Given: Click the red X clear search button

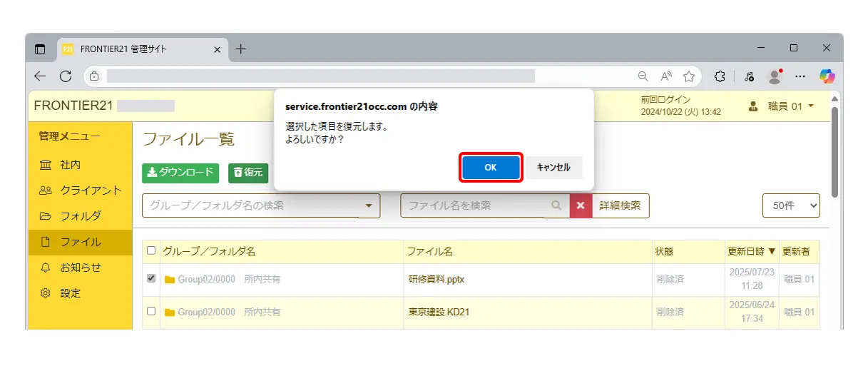Looking at the screenshot, I should point(581,205).
